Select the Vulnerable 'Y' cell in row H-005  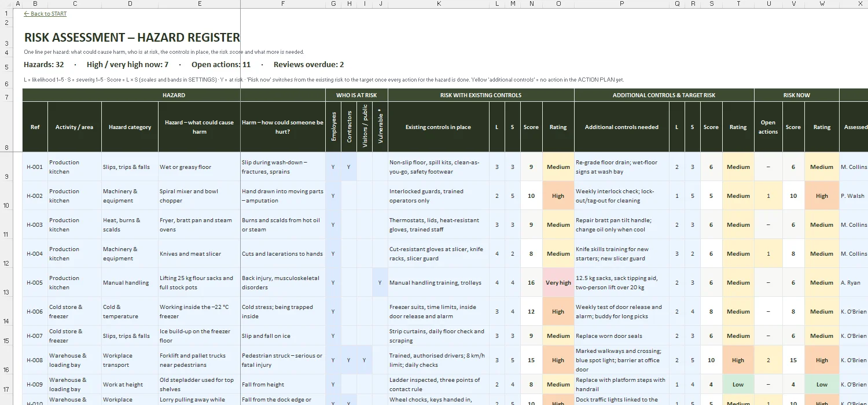(x=380, y=282)
